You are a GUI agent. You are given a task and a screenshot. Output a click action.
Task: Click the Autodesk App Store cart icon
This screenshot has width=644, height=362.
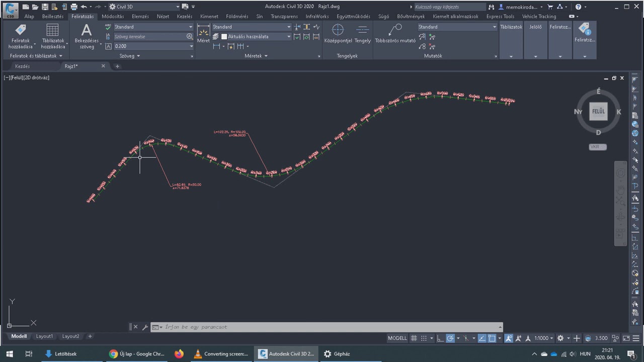pyautogui.click(x=550, y=7)
